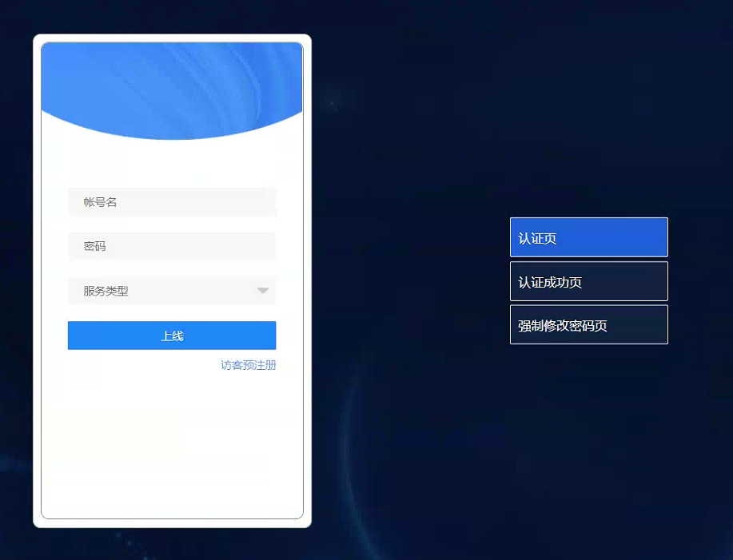Open the 服务类型 service type dropdown

pyautogui.click(x=173, y=291)
